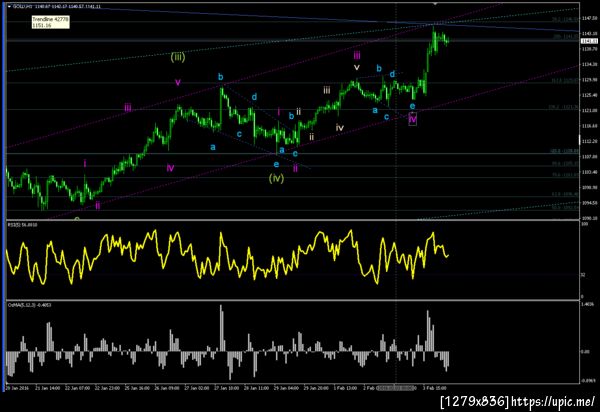Click the 1 Feb 13:00 time label

tap(346, 388)
